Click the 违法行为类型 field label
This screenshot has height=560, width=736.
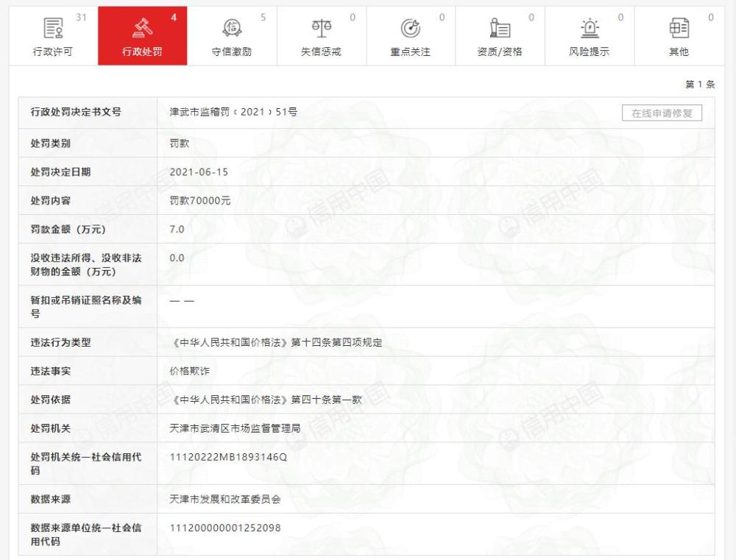click(60, 342)
